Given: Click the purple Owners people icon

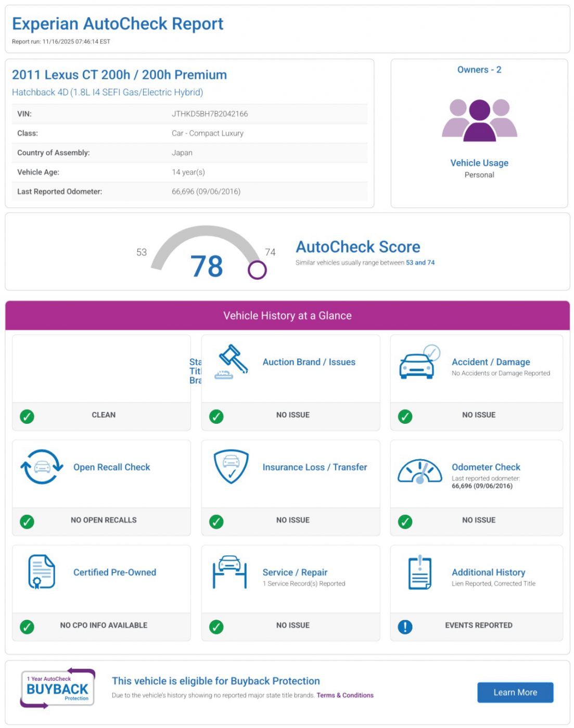Looking at the screenshot, I should click(479, 120).
